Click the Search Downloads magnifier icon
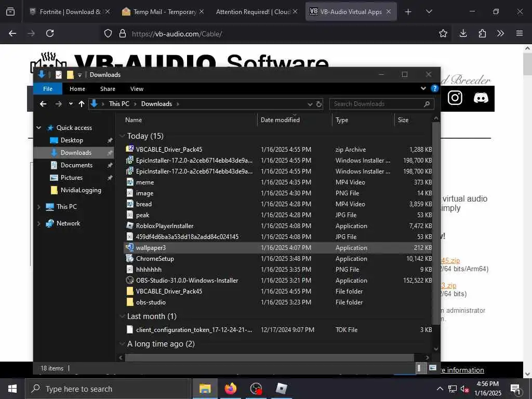The width and height of the screenshot is (532, 399). point(427,104)
